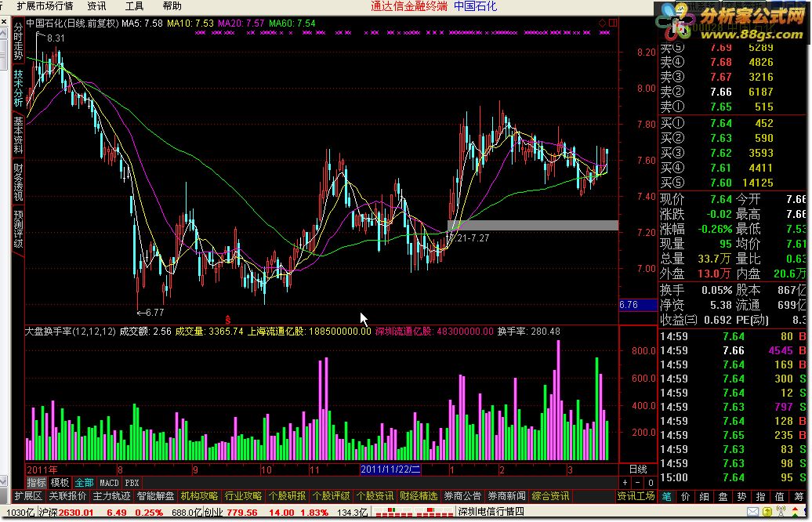Click the 创业 779.56 index in status bar
The image size is (812, 522).
(230, 512)
